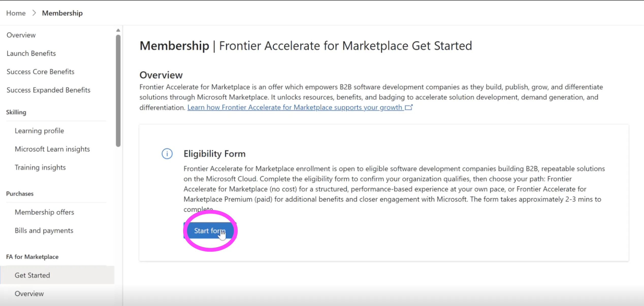Go to Home breadcrumb
644x306 pixels.
tap(16, 13)
